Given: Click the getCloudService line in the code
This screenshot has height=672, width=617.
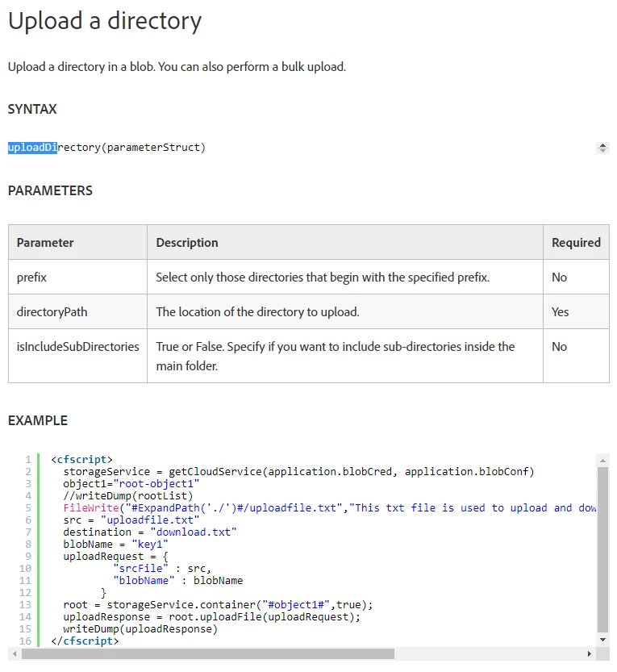Looking at the screenshot, I should (x=298, y=471).
